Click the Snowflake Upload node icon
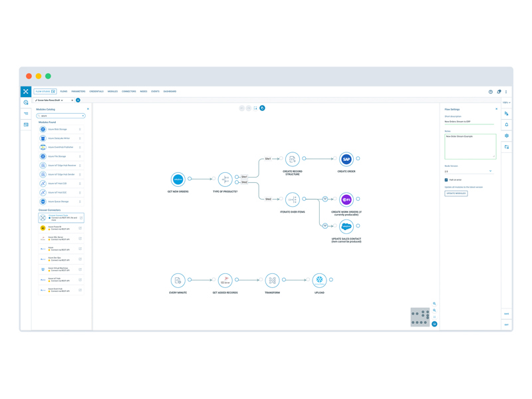532x399 pixels. point(319,280)
